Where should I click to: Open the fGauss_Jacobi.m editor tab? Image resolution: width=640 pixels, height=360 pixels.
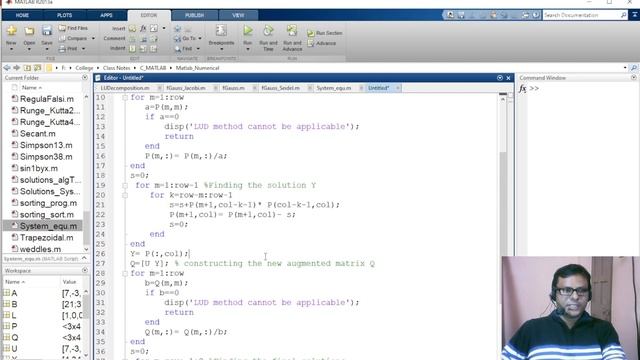click(186, 88)
